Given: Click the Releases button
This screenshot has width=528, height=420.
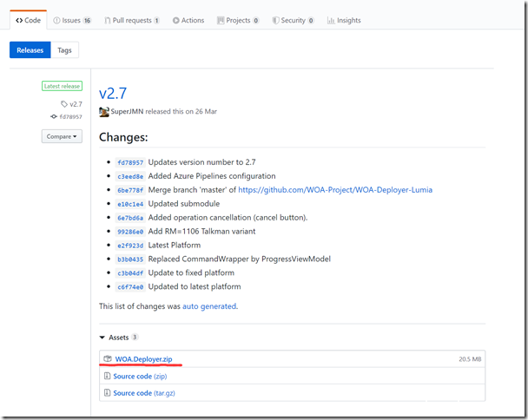Looking at the screenshot, I should [30, 50].
